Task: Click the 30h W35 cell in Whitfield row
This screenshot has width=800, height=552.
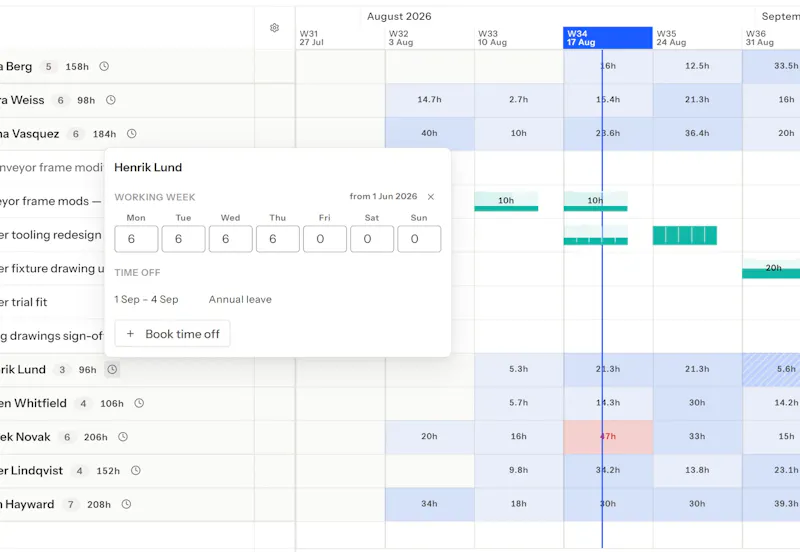Action: [x=697, y=403]
